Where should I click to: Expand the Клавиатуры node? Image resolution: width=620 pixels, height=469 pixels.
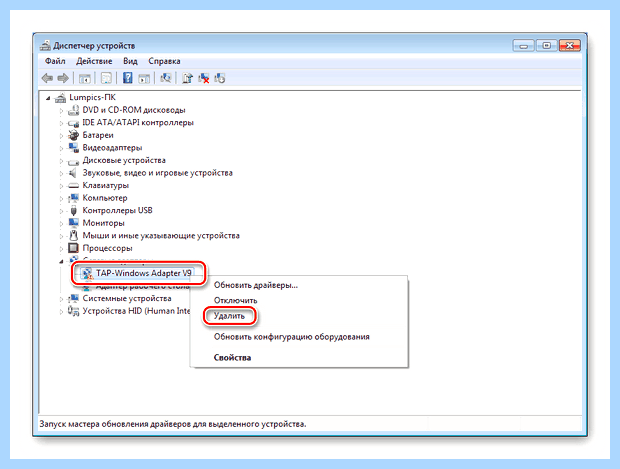pyautogui.click(x=61, y=186)
